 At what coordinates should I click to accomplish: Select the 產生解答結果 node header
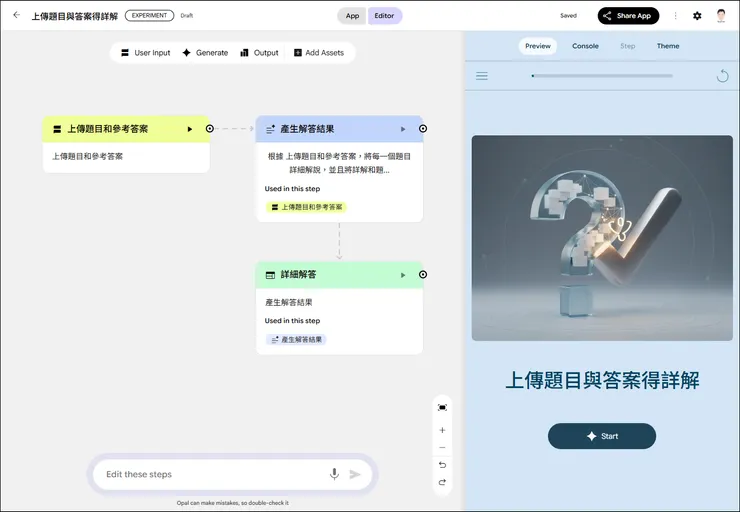pos(339,129)
